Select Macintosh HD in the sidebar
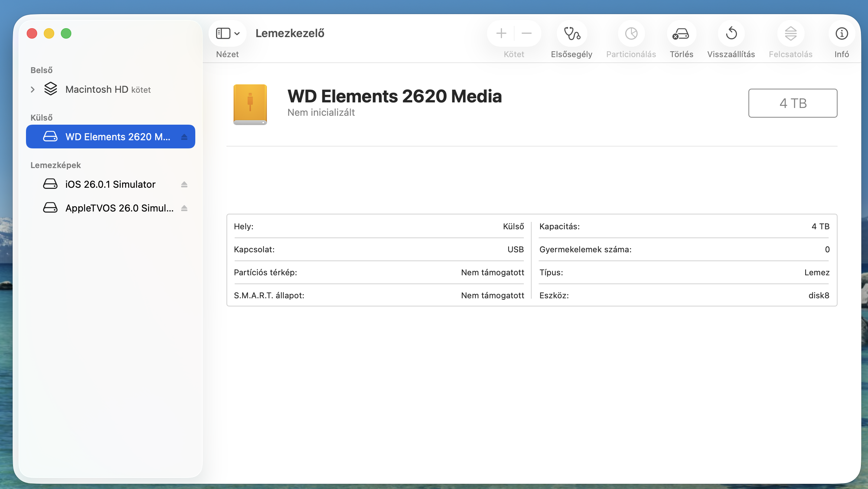The height and width of the screenshot is (489, 868). click(x=97, y=89)
